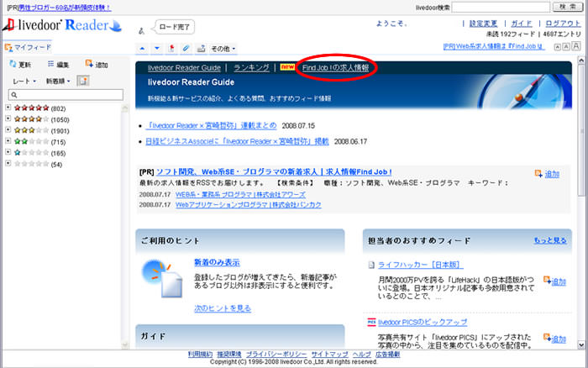Viewport: 588px width, 368px height.
Task: Open プライバシーポリシー footer link
Action: coord(276,354)
